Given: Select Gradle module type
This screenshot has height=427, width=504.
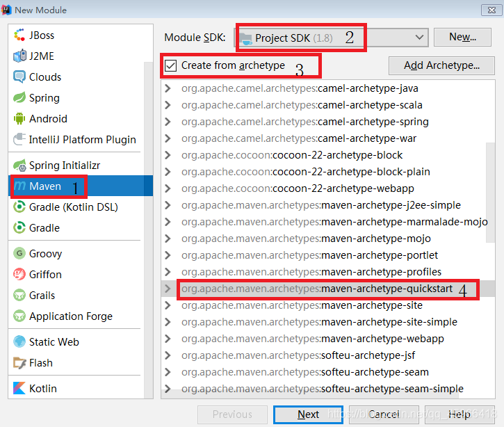Looking at the screenshot, I should tap(44, 228).
